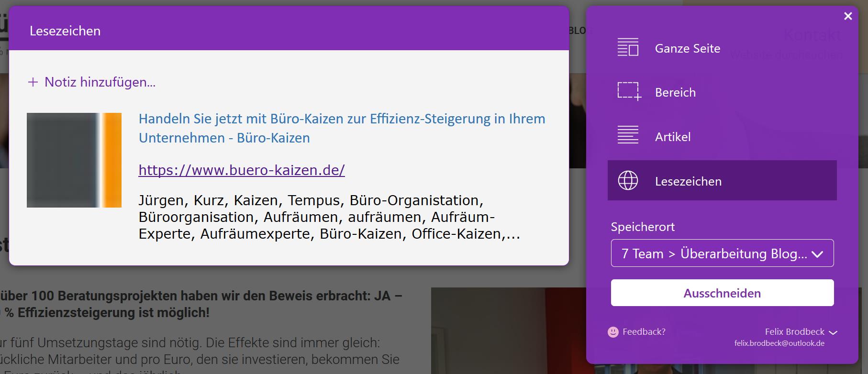The height and width of the screenshot is (374, 868).
Task: Click the Artikel text lines icon
Action: tap(628, 135)
